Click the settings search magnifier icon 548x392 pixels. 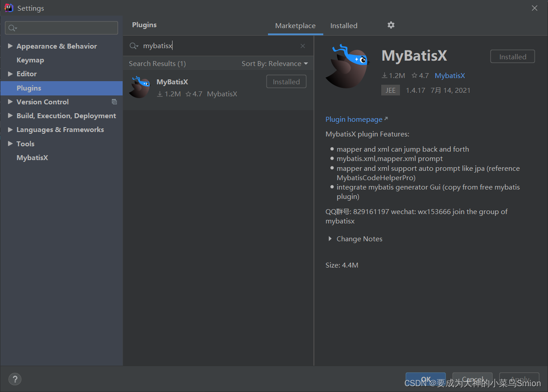(x=12, y=28)
